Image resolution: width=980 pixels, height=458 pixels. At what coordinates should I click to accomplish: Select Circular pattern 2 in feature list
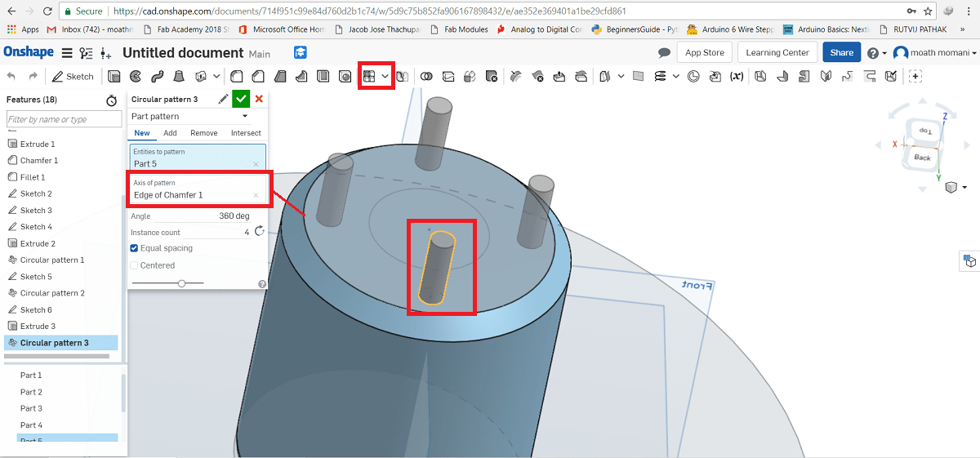(52, 293)
